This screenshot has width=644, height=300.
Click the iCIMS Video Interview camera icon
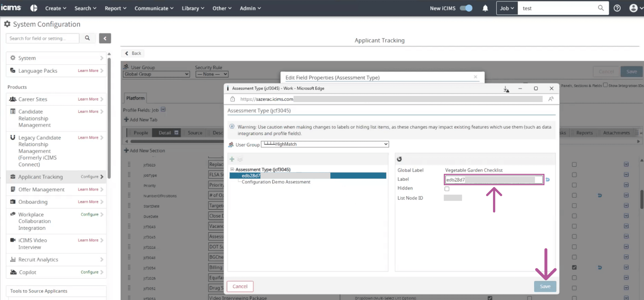tap(13, 240)
